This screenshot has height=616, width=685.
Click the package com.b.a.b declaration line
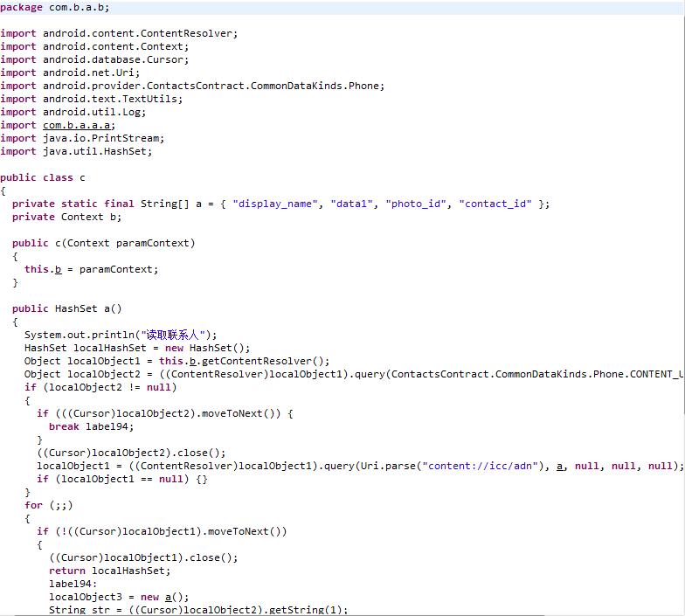(x=55, y=7)
